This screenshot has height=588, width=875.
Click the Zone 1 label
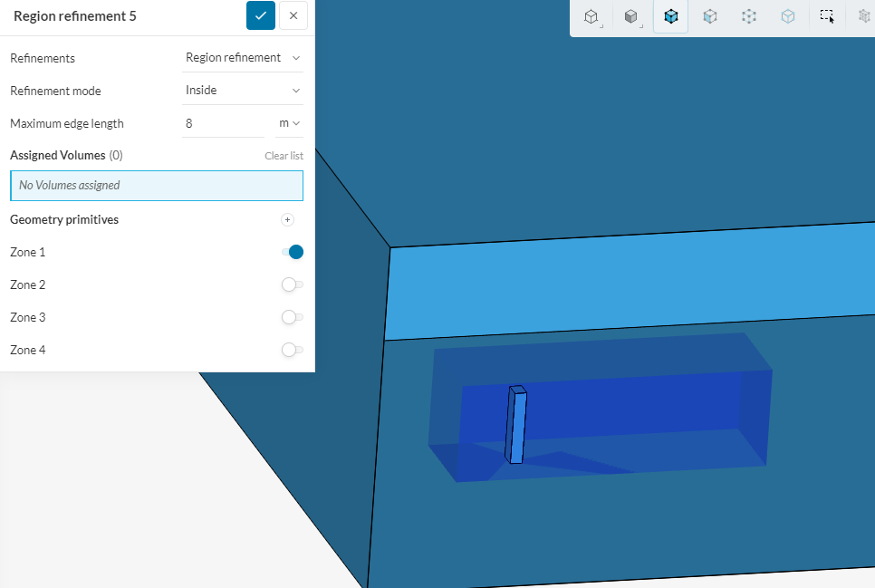[x=28, y=253]
